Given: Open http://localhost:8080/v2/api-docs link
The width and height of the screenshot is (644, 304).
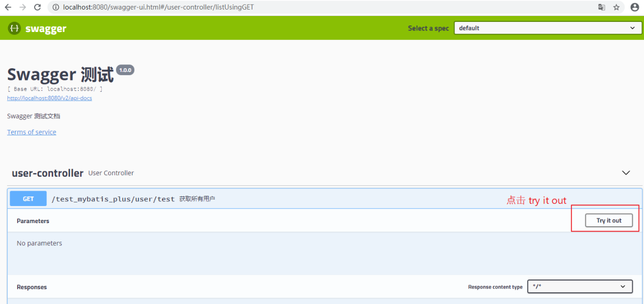Looking at the screenshot, I should tap(50, 98).
